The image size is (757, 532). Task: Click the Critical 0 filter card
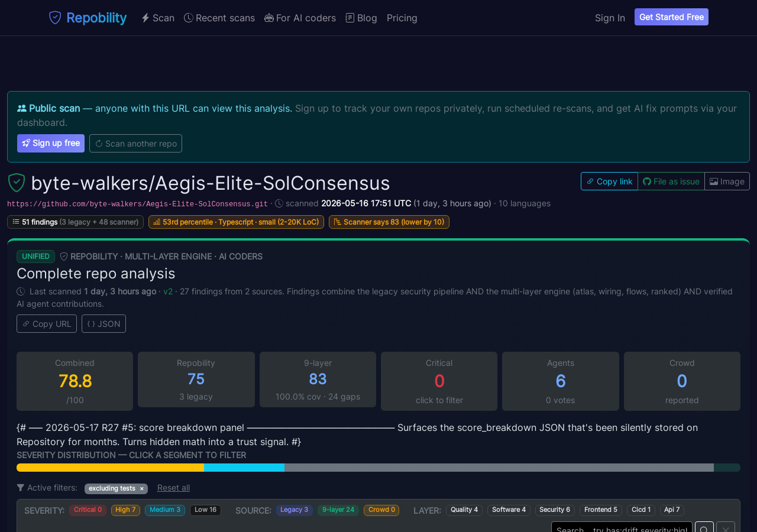point(439,381)
